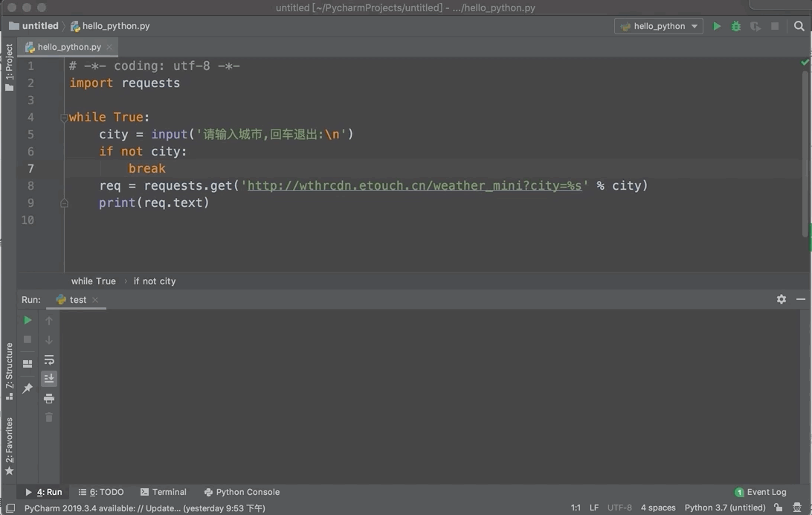Image resolution: width=812 pixels, height=515 pixels.
Task: Toggle soft-wrap in the Run console
Action: [48, 359]
